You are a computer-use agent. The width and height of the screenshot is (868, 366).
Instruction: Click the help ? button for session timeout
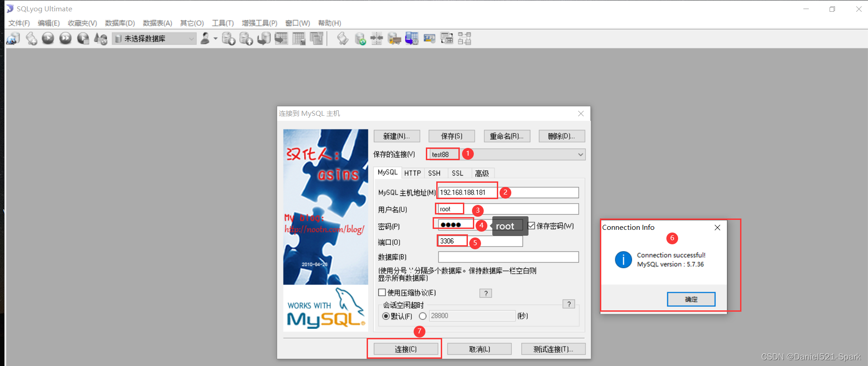click(x=569, y=304)
